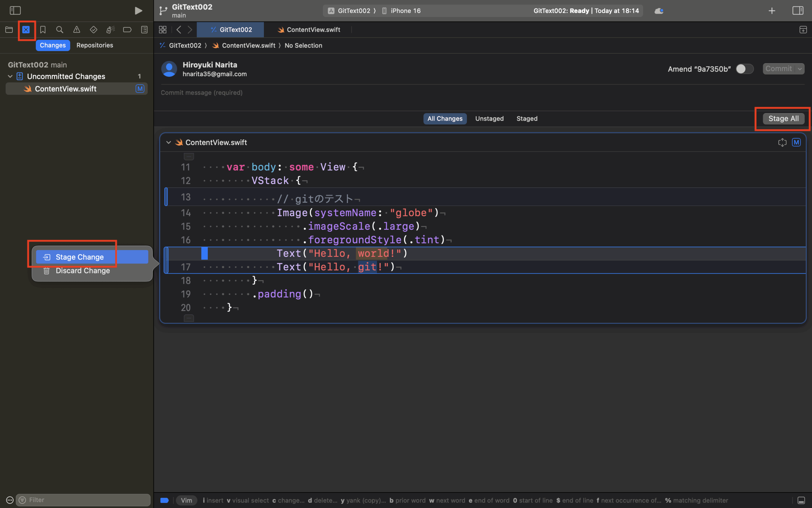812x508 pixels.
Task: Switch to the Repositories tab
Action: [95, 45]
